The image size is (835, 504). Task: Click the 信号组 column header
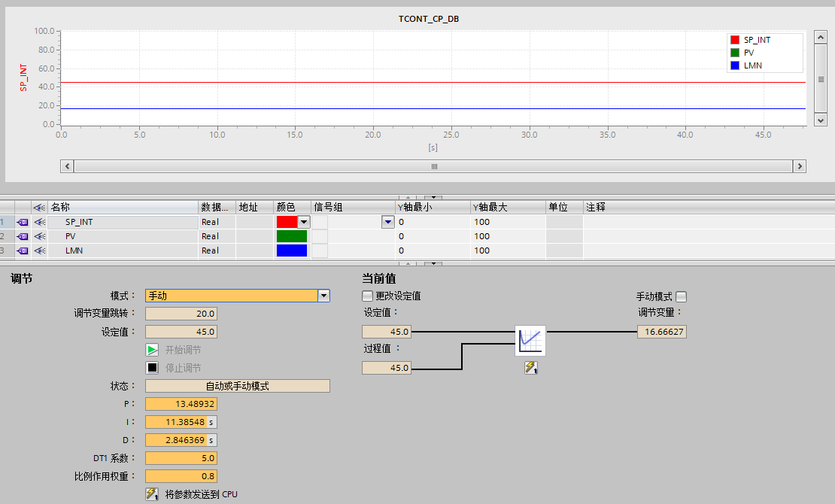pyautogui.click(x=353, y=208)
